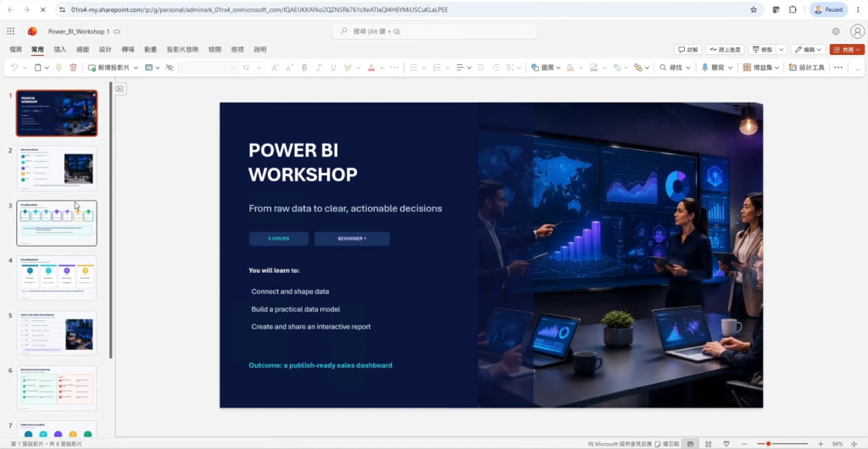Expand the Undo history dropdown arrow

click(24, 68)
